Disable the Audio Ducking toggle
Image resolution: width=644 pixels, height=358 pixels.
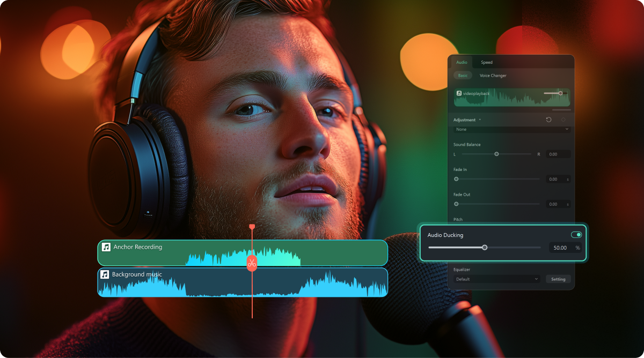tap(576, 234)
